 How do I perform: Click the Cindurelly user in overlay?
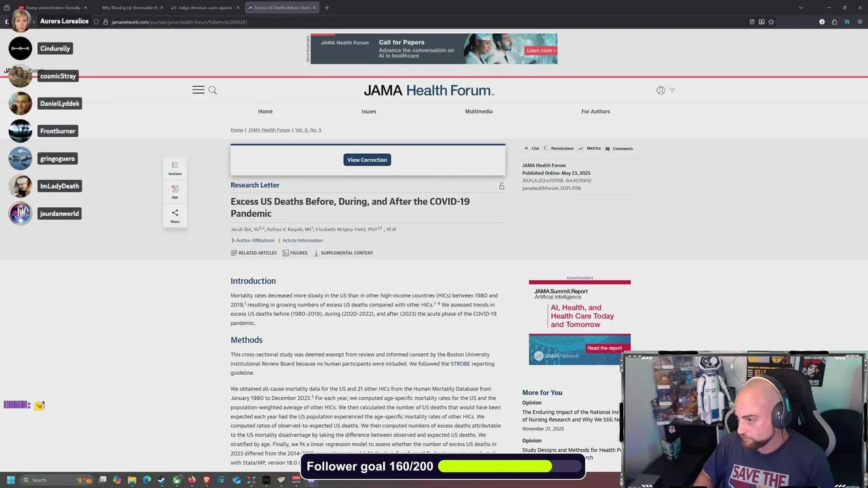pyautogui.click(x=55, y=49)
